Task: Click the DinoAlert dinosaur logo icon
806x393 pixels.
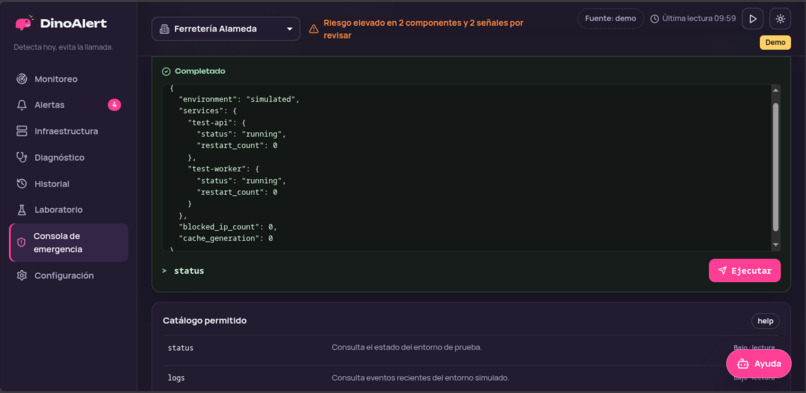Action: (24, 23)
